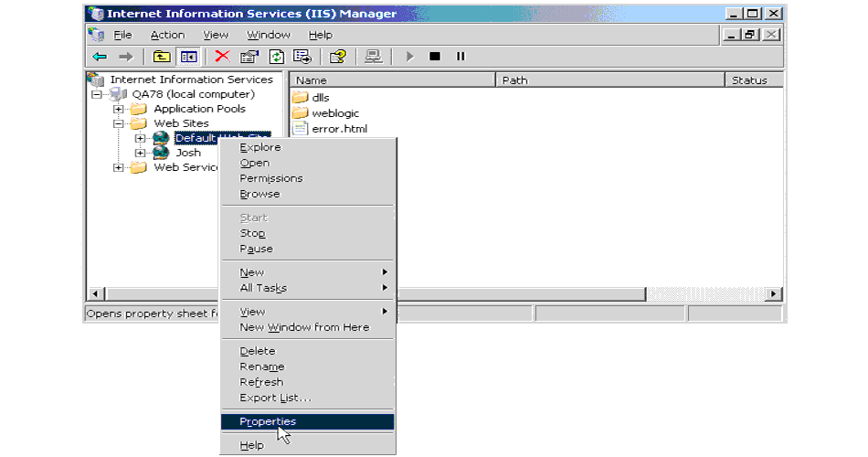This screenshot has height=457, width=868.
Task: Expand the Default Web Site node
Action: tap(140, 139)
